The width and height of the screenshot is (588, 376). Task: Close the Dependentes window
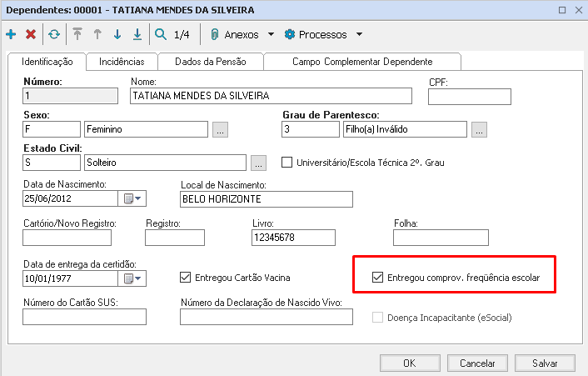point(579,10)
